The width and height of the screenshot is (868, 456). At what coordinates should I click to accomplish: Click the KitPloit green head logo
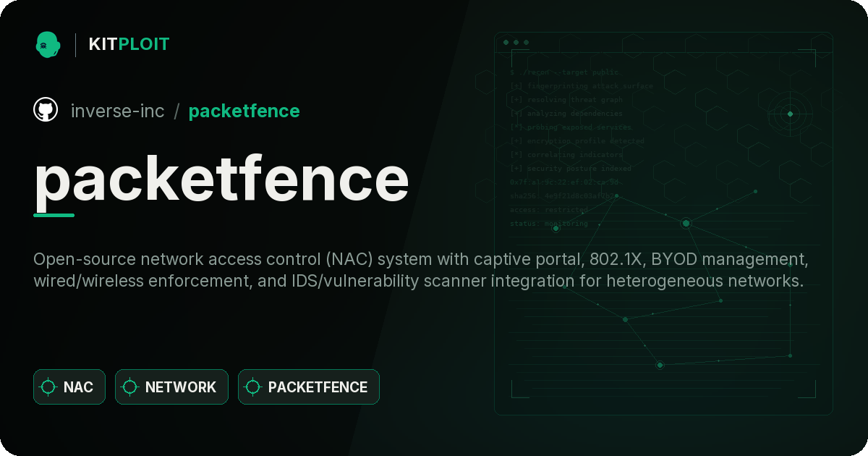pyautogui.click(x=48, y=44)
